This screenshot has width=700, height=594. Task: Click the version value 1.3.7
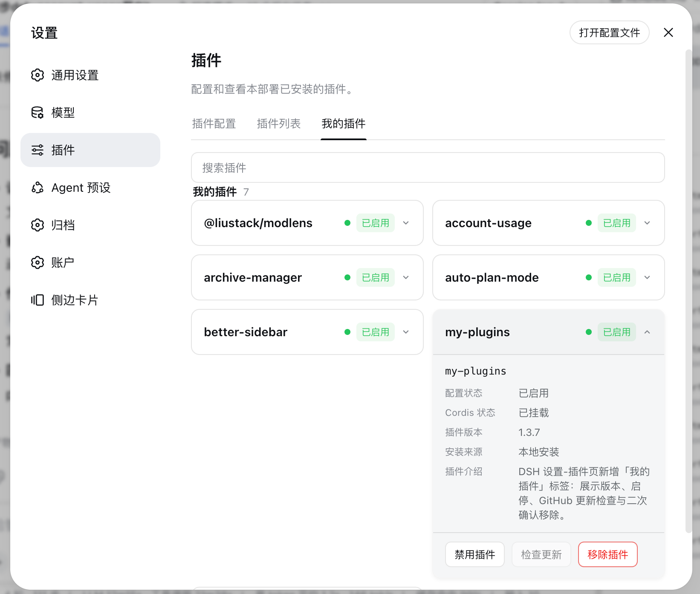[529, 433]
